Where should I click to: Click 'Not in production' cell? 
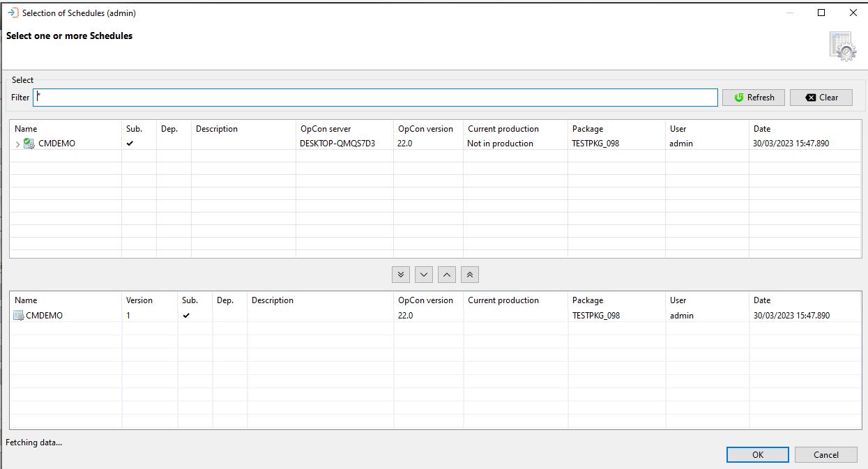[500, 144]
